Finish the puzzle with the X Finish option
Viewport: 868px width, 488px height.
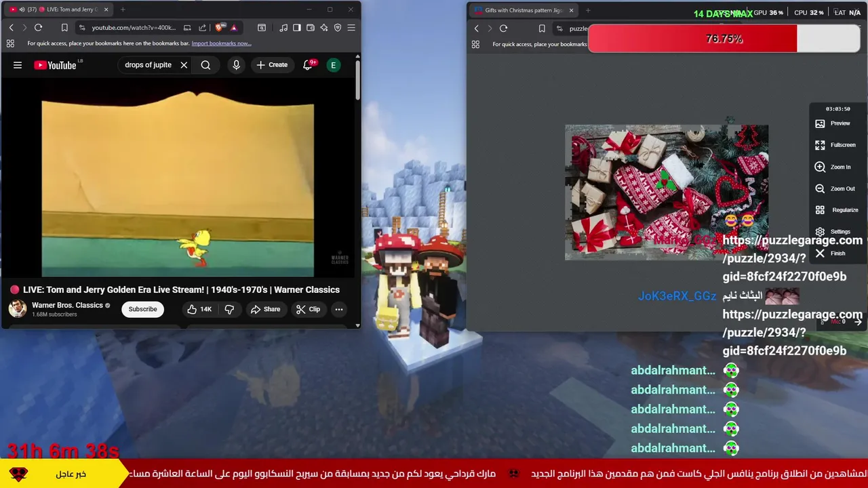point(830,253)
